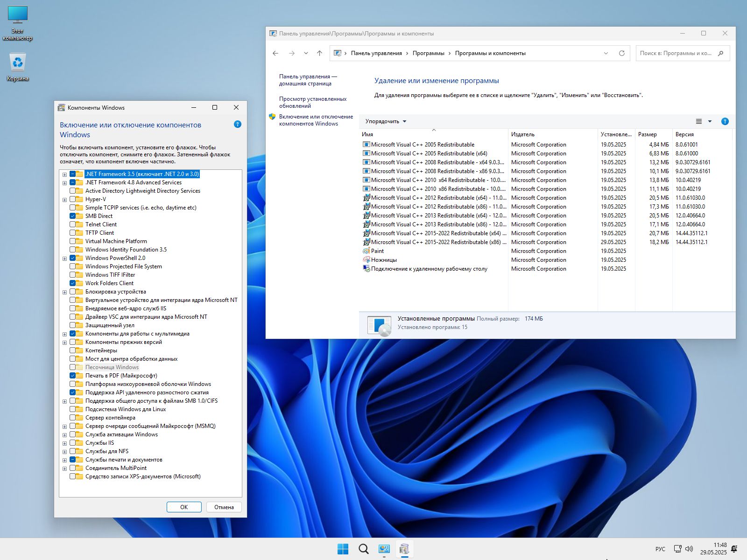Image resolution: width=747 pixels, height=560 pixels.
Task: Click the blue help icon in Компоненты Windows
Action: click(238, 124)
